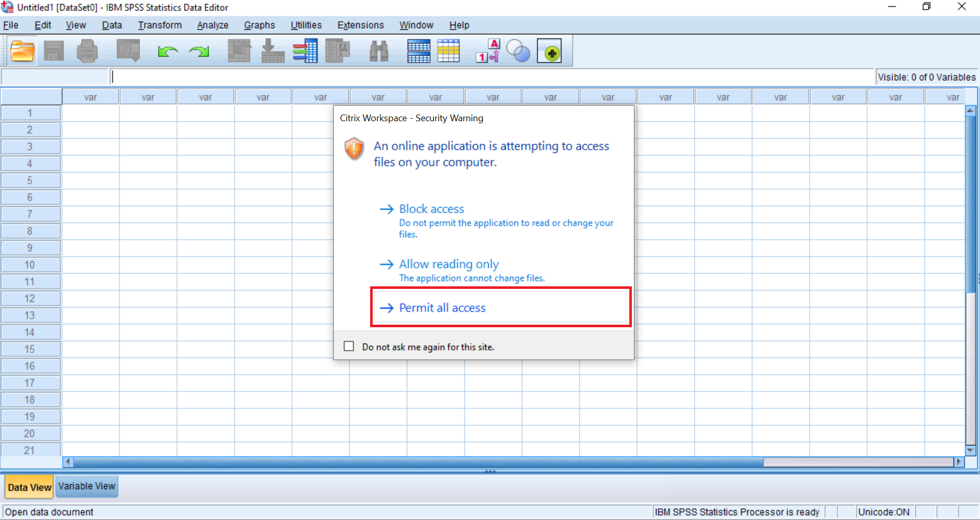
Task: Click the Go to case icon
Action: (239, 51)
